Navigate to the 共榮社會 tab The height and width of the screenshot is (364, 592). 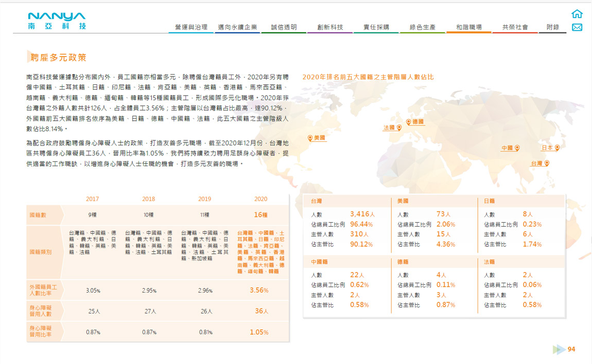pyautogui.click(x=515, y=27)
